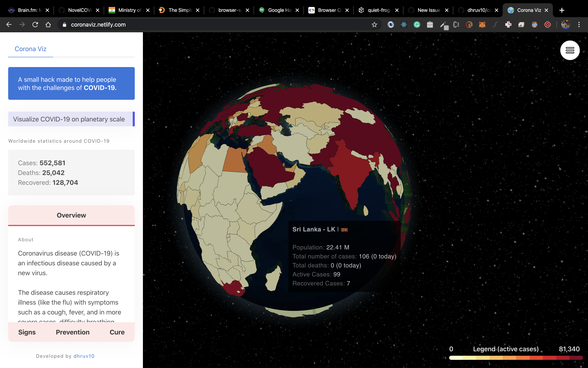Open the Cure tab

pos(117,332)
